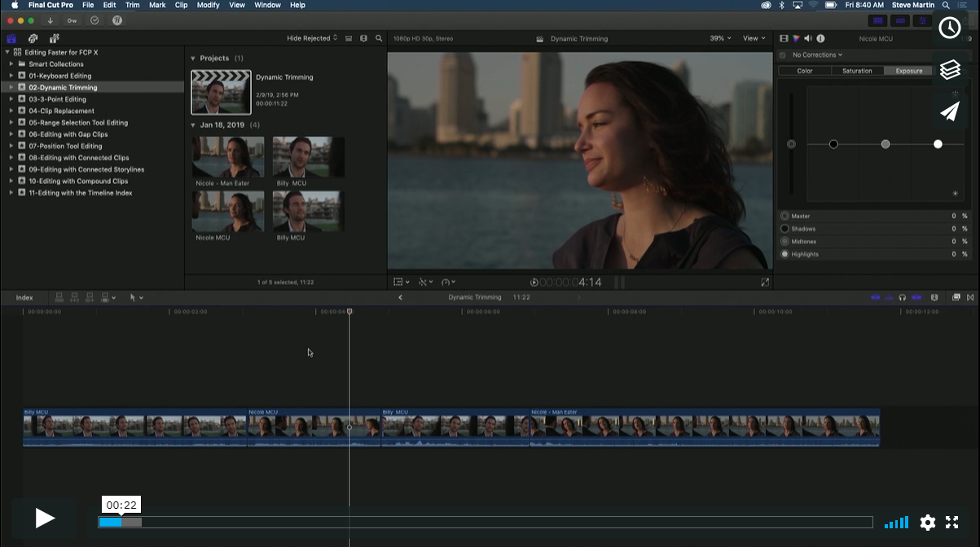Screen dimensions: 980x547
Task: Open the No Corrections menu in the inspector
Action: tap(816, 55)
